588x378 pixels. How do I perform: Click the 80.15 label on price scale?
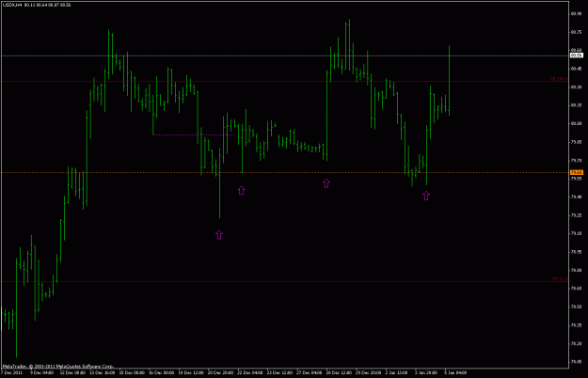click(576, 105)
